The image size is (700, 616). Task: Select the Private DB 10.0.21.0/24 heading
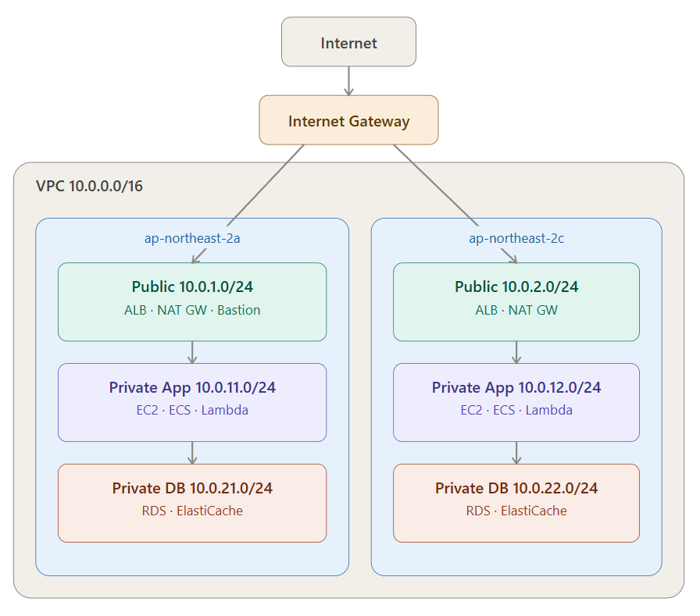coord(192,489)
